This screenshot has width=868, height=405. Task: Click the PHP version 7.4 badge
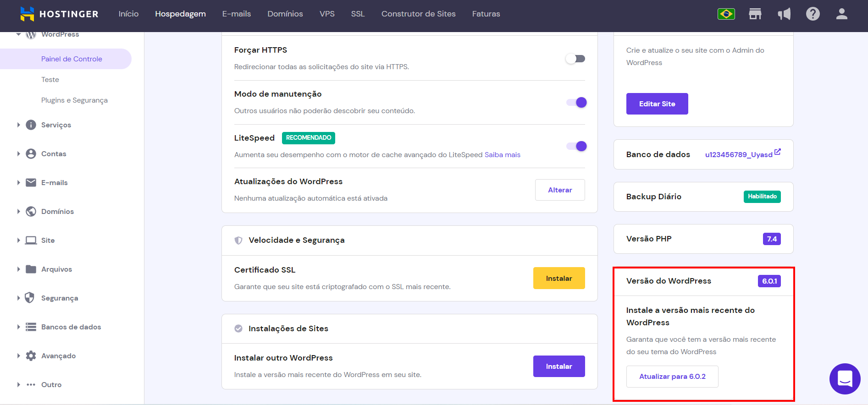pyautogui.click(x=772, y=239)
